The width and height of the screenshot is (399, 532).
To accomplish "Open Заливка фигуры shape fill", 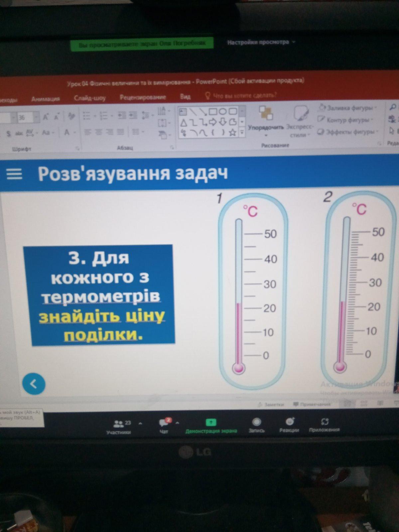I will (348, 108).
